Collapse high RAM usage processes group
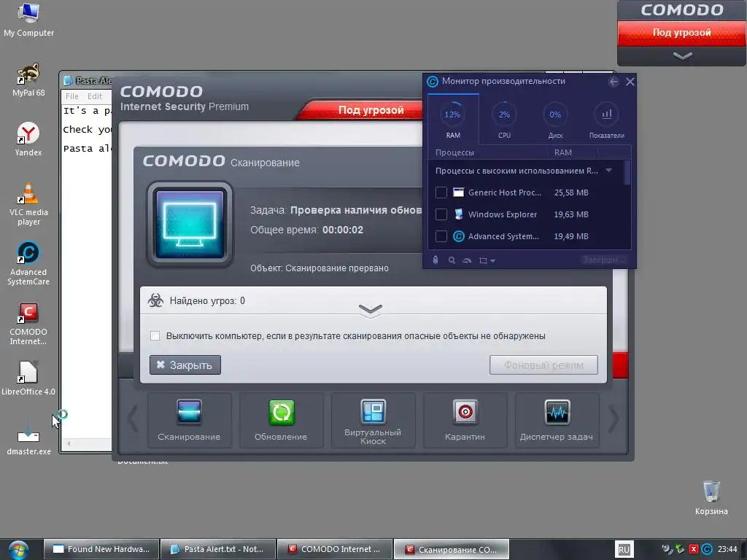 (x=608, y=171)
